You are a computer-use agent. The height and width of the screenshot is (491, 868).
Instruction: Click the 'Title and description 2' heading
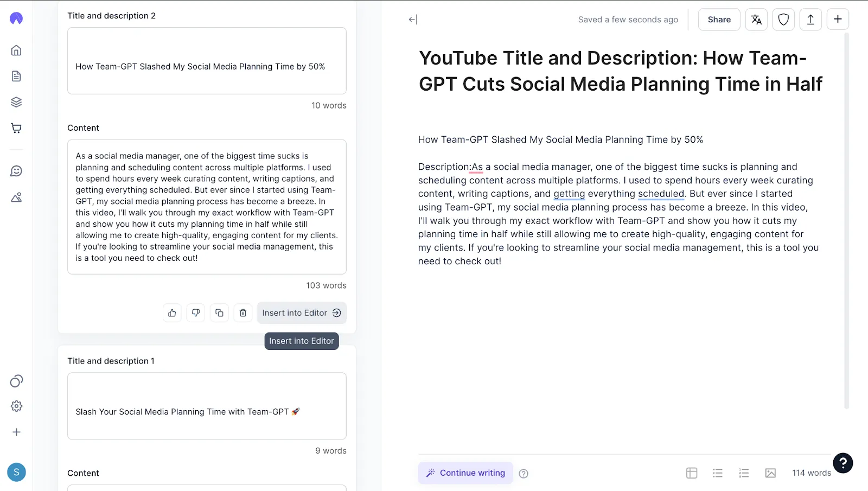pos(111,16)
